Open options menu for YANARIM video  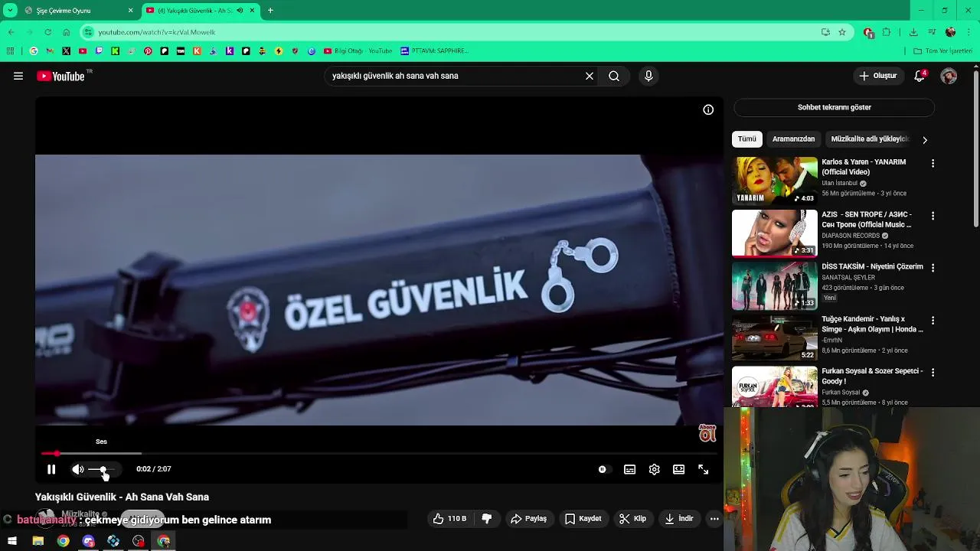933,164
